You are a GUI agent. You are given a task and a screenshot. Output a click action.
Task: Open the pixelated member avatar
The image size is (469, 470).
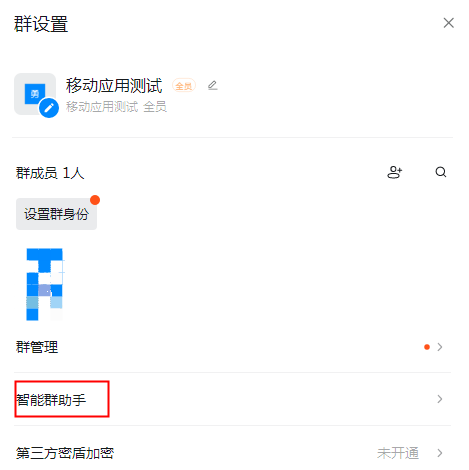44,284
